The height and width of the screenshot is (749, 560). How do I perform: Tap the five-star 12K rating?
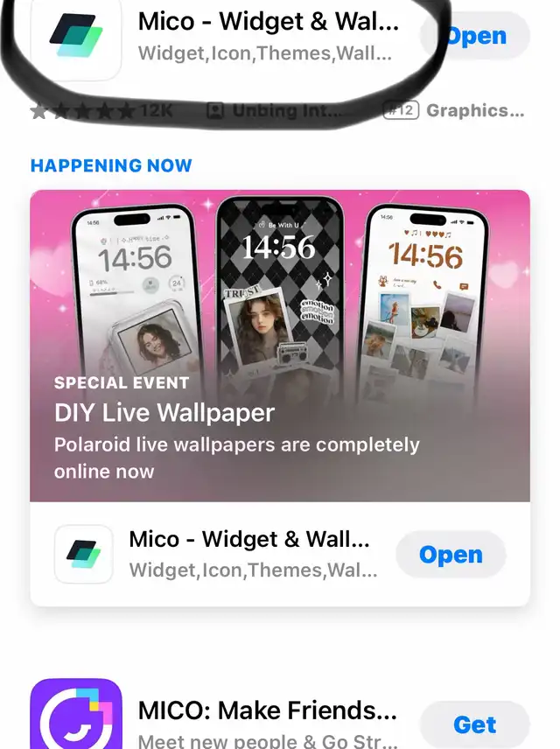pyautogui.click(x=101, y=111)
